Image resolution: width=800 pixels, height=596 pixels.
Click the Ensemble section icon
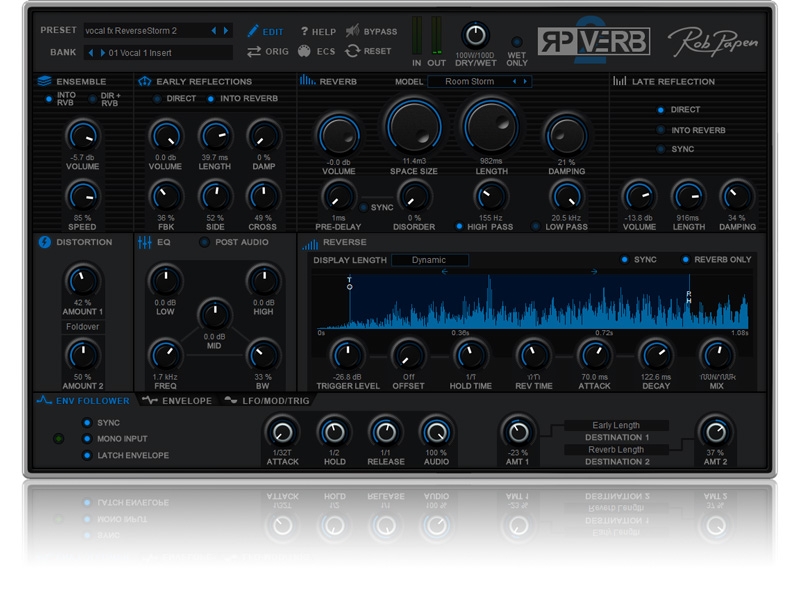tap(44, 81)
